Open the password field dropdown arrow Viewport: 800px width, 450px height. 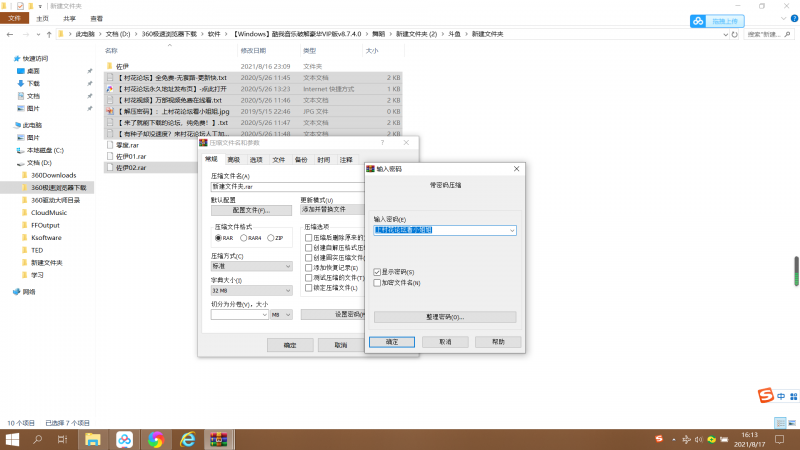pos(511,230)
